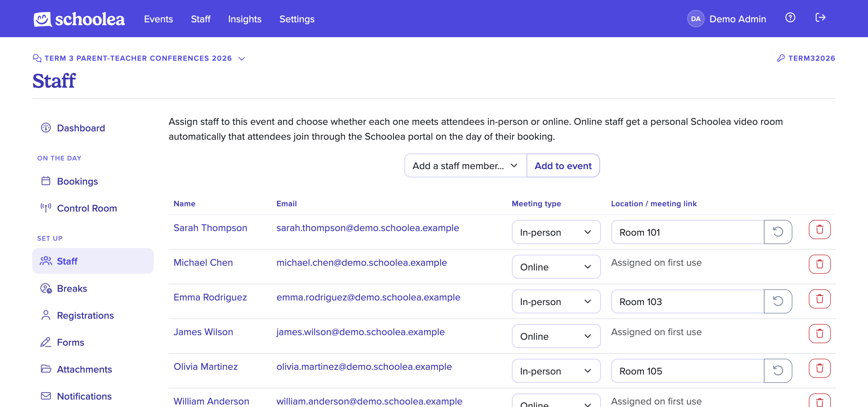Click the Room 101 location input field

tap(687, 232)
